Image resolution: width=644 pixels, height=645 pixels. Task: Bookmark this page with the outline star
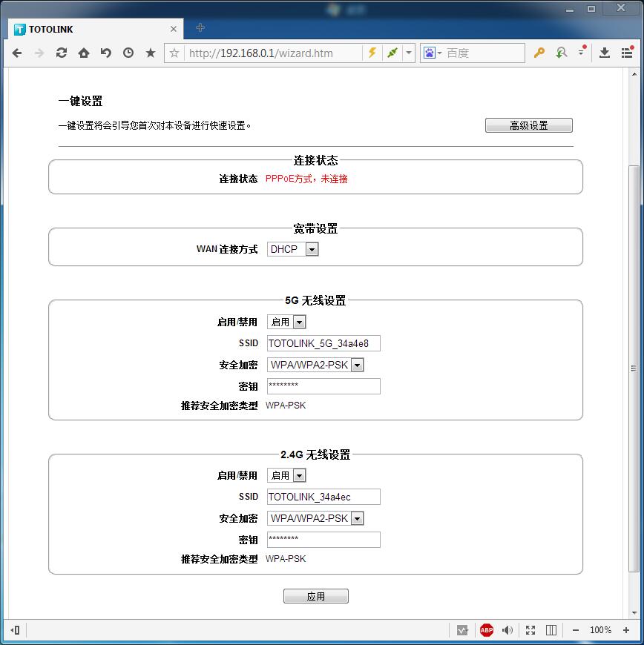(174, 53)
